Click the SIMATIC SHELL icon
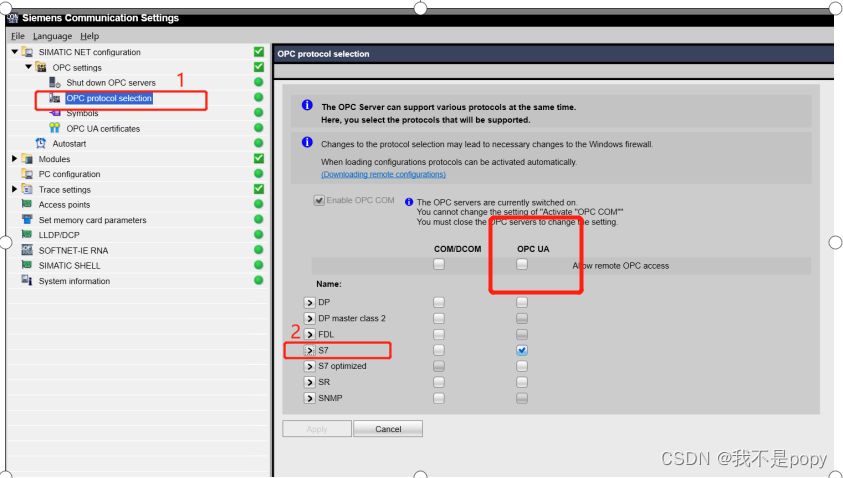 27,265
